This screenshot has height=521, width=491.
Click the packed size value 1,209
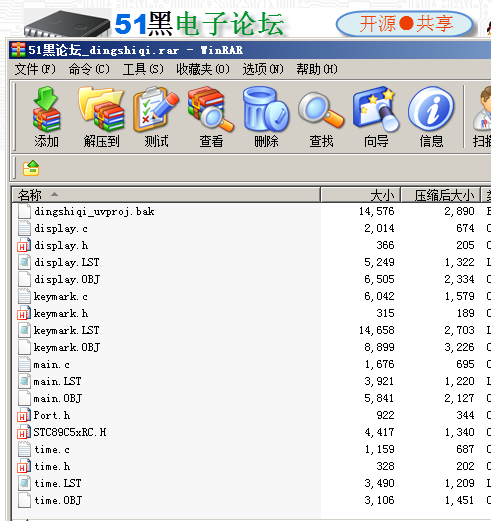pos(459,483)
